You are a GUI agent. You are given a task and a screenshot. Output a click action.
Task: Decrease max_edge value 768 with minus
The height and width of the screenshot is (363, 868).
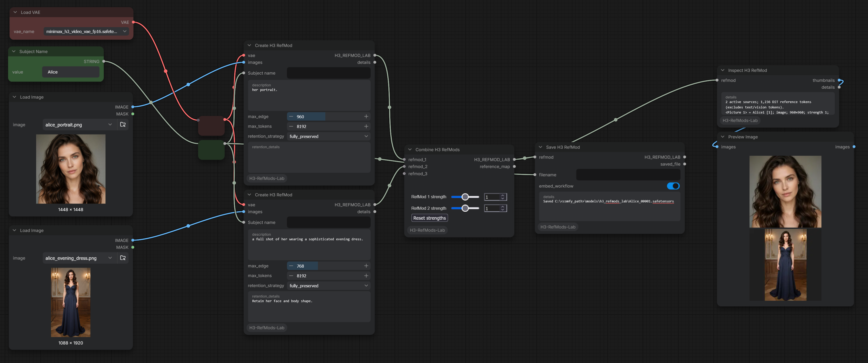pyautogui.click(x=291, y=266)
